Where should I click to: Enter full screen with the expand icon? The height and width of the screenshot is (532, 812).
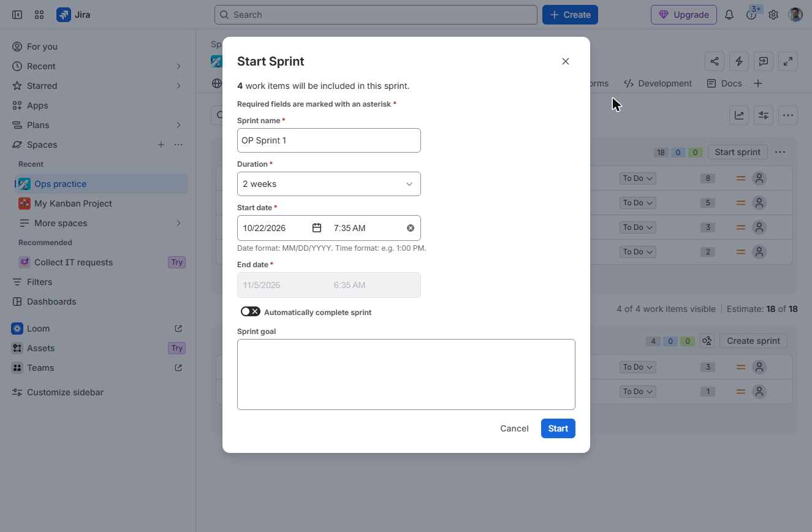click(x=788, y=61)
